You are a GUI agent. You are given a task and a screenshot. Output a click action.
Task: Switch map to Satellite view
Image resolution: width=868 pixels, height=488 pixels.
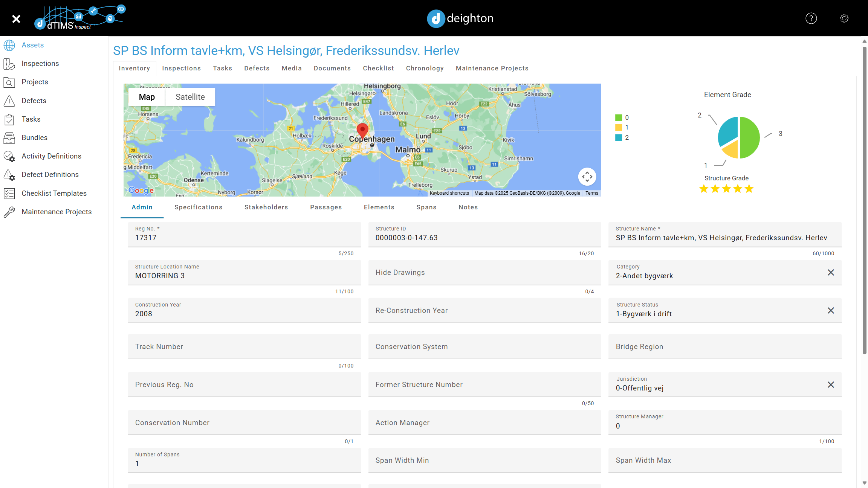[190, 97]
